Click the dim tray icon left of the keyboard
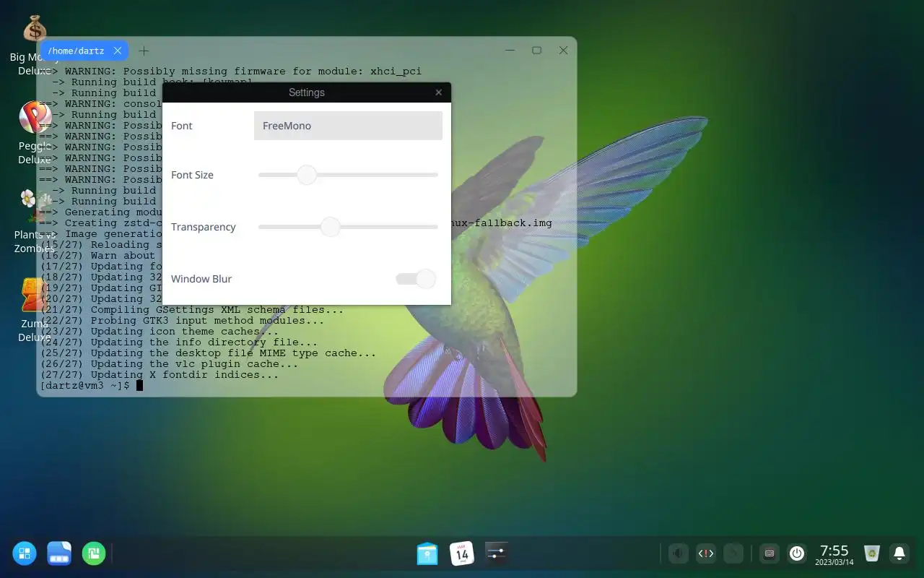This screenshot has width=924, height=578. [733, 553]
